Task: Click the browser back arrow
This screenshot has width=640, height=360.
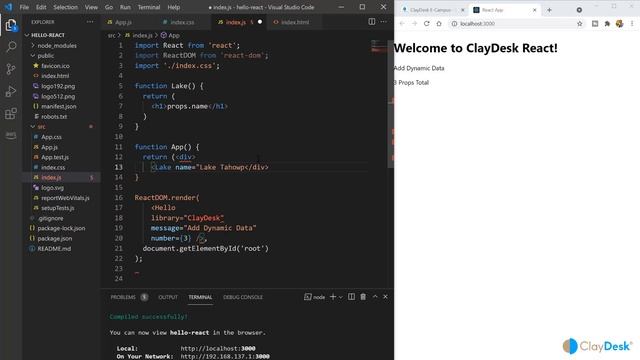Action: coord(402,24)
